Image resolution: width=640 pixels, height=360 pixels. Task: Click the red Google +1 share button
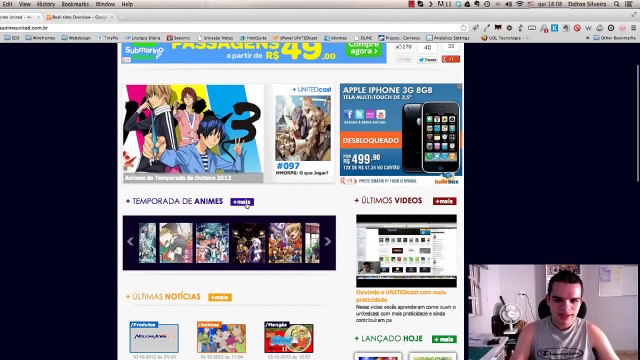(x=451, y=59)
